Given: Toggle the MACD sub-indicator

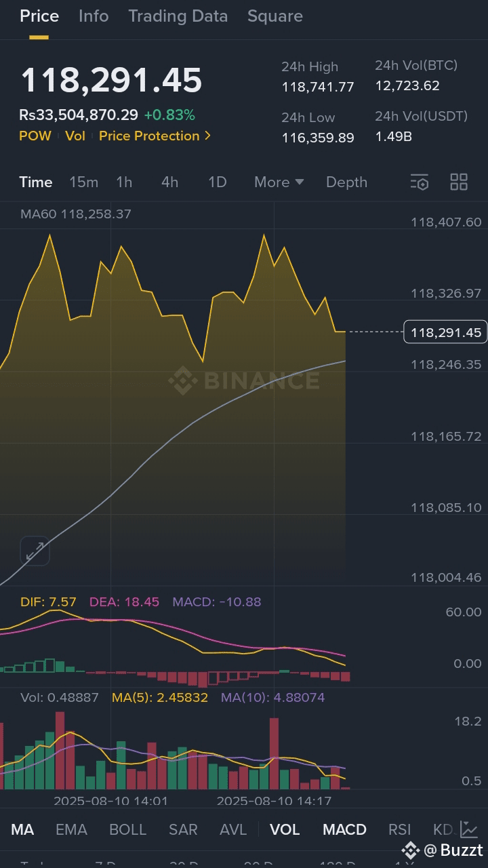Looking at the screenshot, I should 344,829.
